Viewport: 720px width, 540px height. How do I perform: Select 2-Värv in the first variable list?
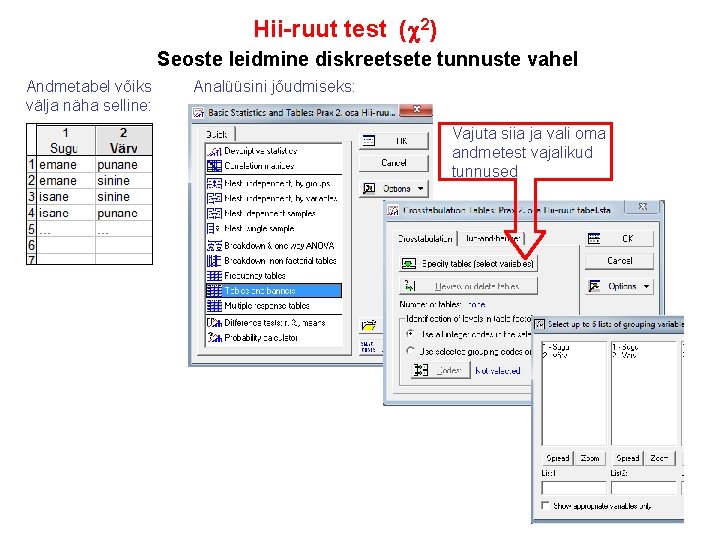[555, 354]
